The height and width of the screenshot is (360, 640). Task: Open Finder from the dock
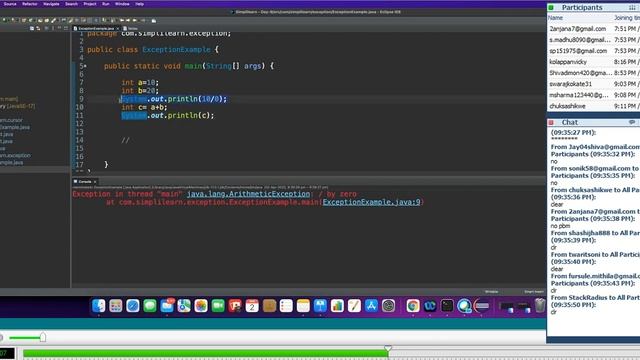tap(98, 305)
